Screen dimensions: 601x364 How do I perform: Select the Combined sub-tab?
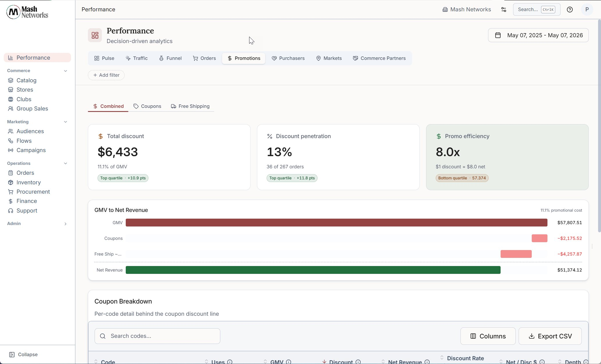pos(108,106)
